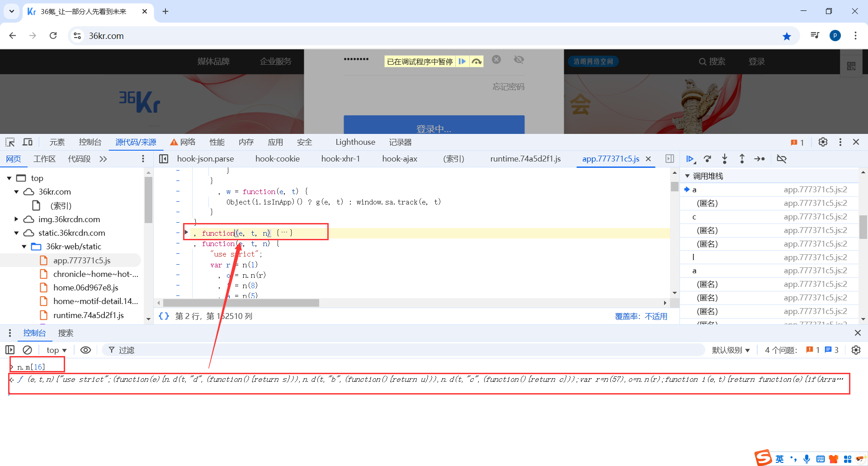This screenshot has width=868, height=466.
Task: Open the 默认级别 log level dropdown
Action: click(731, 350)
